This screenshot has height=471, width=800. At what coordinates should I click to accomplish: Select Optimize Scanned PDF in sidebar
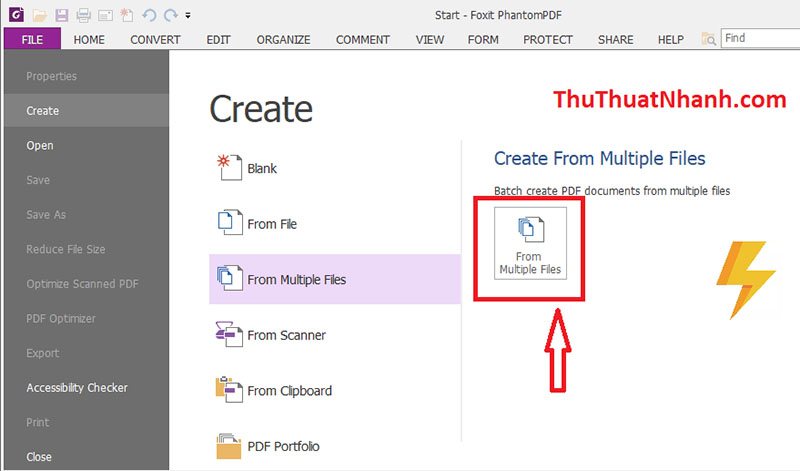(86, 284)
